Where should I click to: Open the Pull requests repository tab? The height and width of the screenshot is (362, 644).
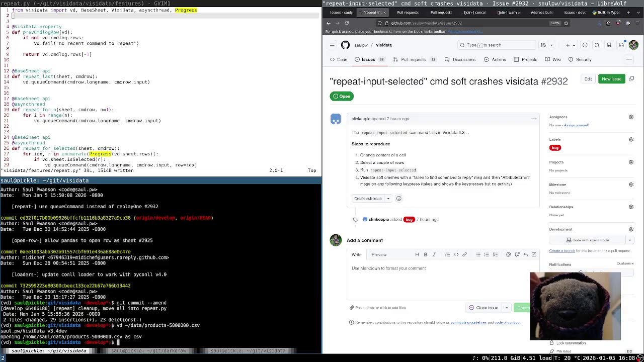click(414, 59)
